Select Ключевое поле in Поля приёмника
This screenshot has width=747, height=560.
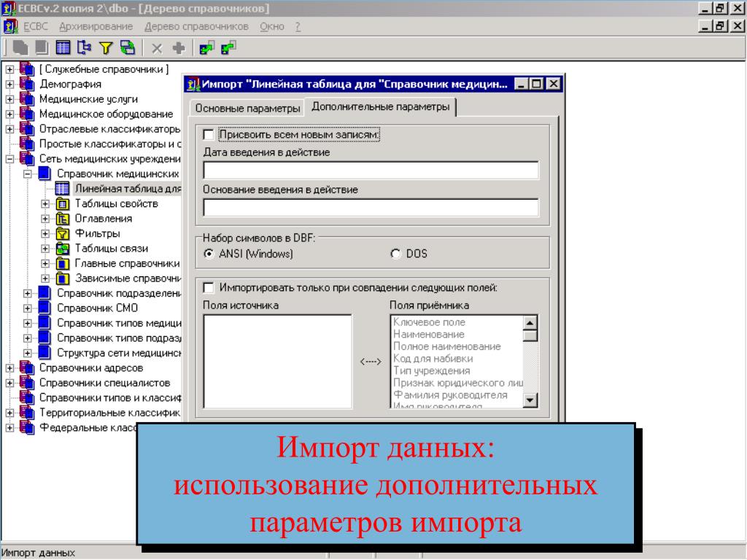point(429,322)
